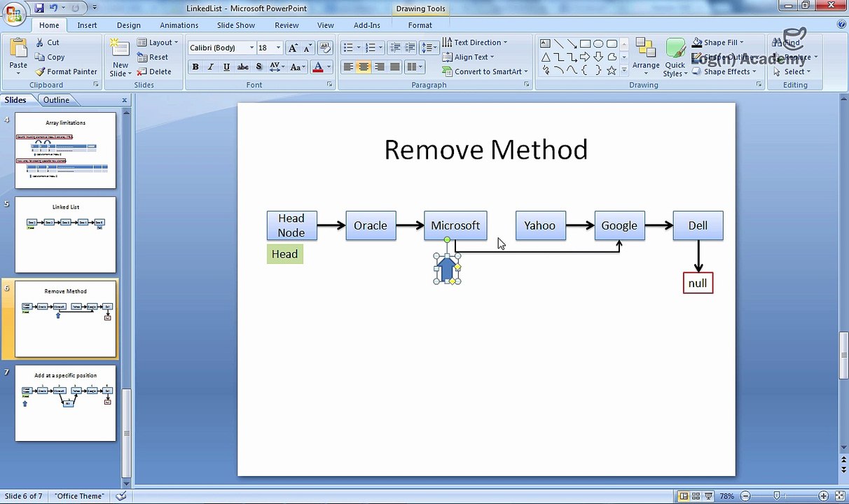Clear all text formatting

(324, 48)
